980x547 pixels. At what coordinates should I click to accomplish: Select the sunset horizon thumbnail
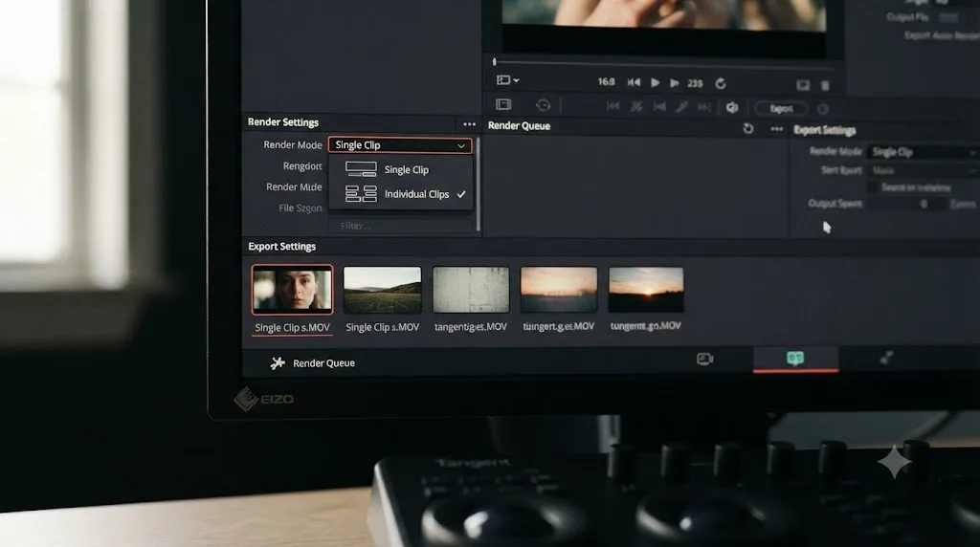(x=646, y=289)
